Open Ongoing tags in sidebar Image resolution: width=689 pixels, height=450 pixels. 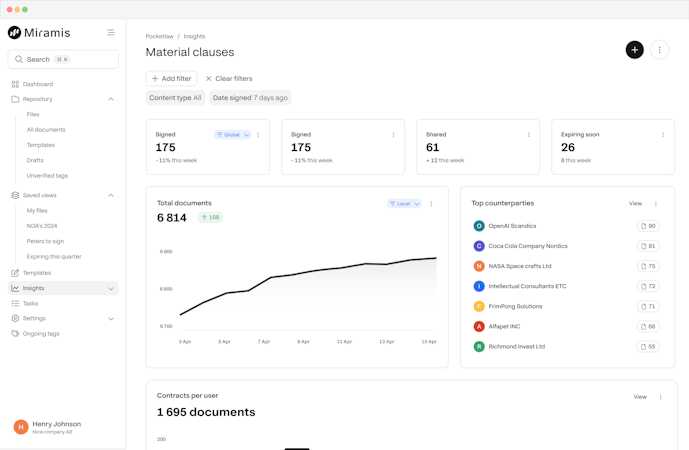pos(41,334)
